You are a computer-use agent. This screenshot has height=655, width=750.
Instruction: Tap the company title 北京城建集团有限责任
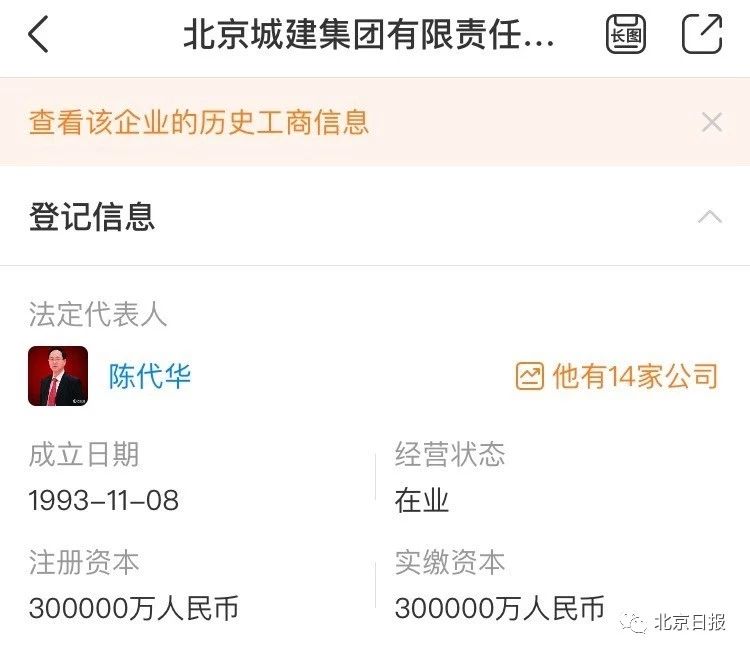368,34
